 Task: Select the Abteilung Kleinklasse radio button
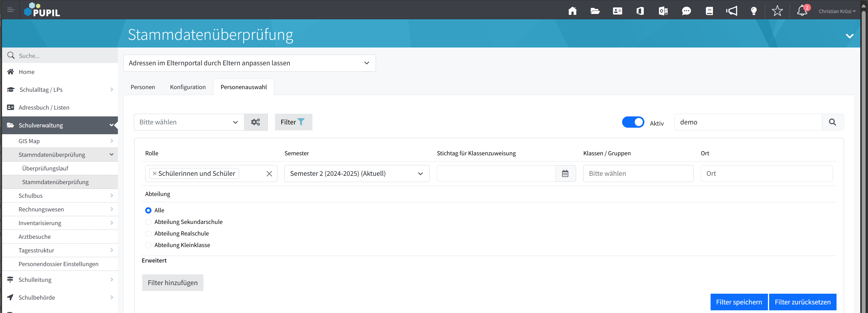pos(148,245)
